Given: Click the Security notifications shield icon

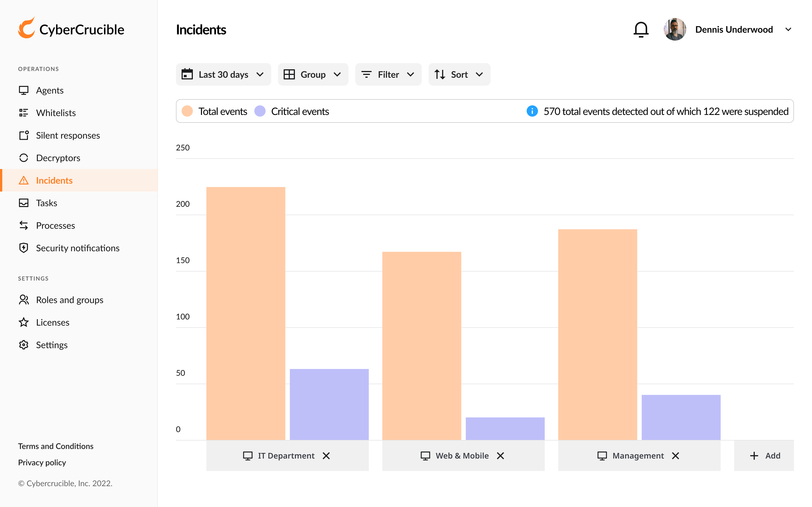Looking at the screenshot, I should pyautogui.click(x=23, y=248).
